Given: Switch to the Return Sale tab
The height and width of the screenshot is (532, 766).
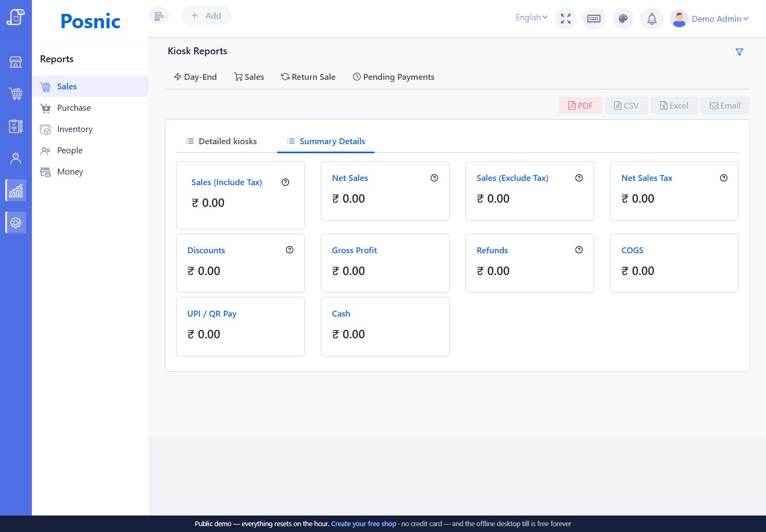Looking at the screenshot, I should (x=308, y=77).
